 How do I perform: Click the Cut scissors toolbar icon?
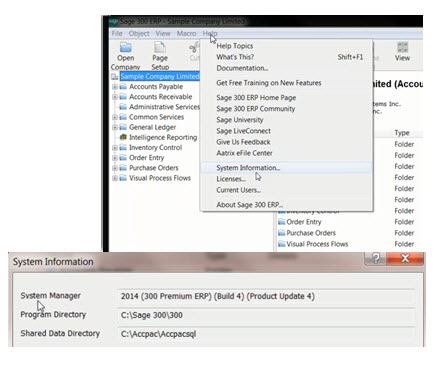(x=194, y=47)
